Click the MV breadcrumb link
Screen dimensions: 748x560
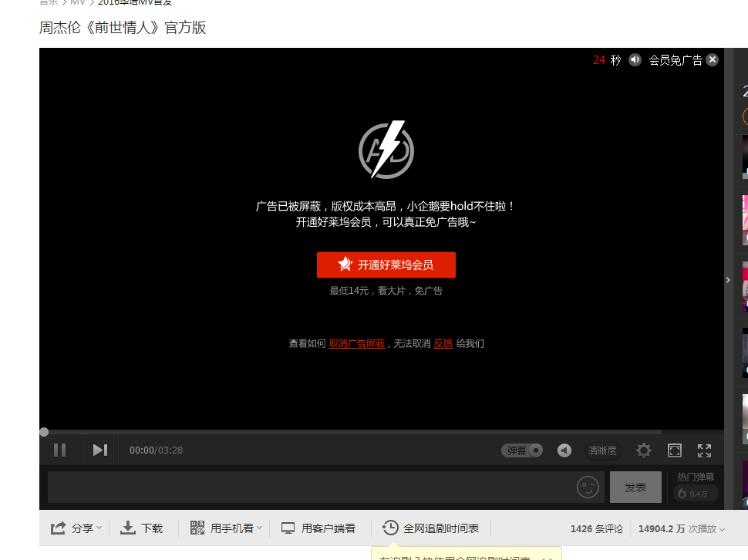tap(78, 2)
